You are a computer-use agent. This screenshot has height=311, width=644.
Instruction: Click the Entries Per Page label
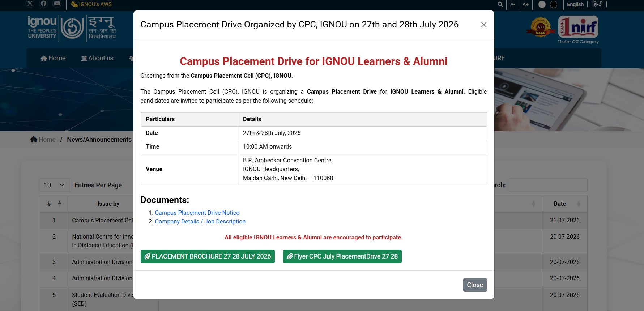coord(98,185)
